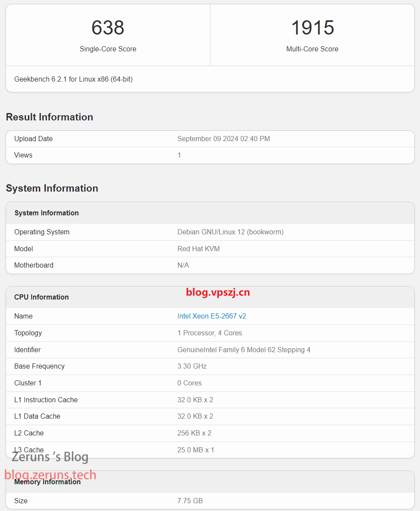
Task: Click the 1915 Multi-Core Score value
Action: coord(312,28)
